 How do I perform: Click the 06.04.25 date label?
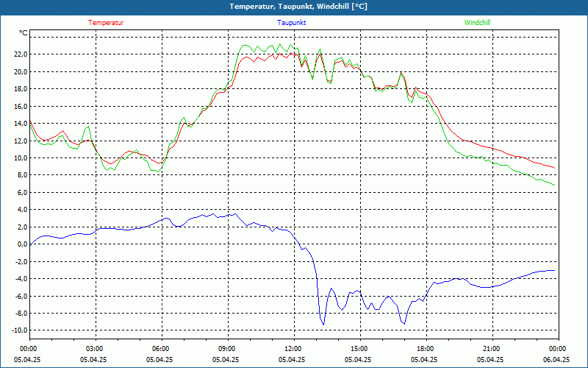tap(556, 359)
